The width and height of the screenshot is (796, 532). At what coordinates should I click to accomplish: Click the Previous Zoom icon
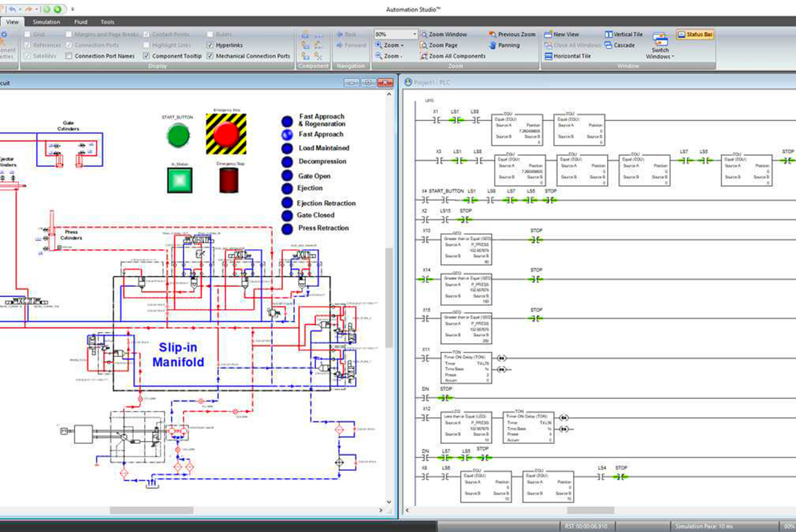pyautogui.click(x=493, y=35)
